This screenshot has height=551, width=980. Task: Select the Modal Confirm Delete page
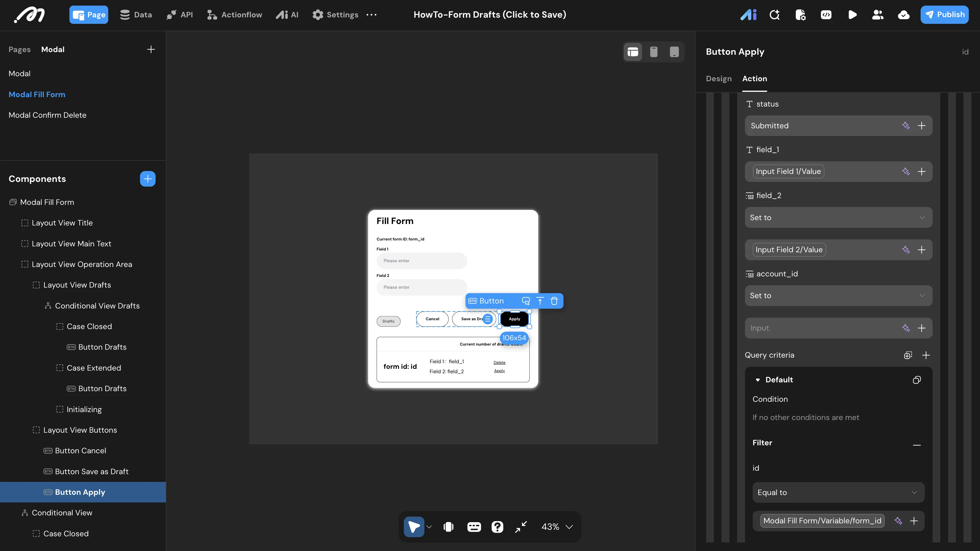(48, 115)
